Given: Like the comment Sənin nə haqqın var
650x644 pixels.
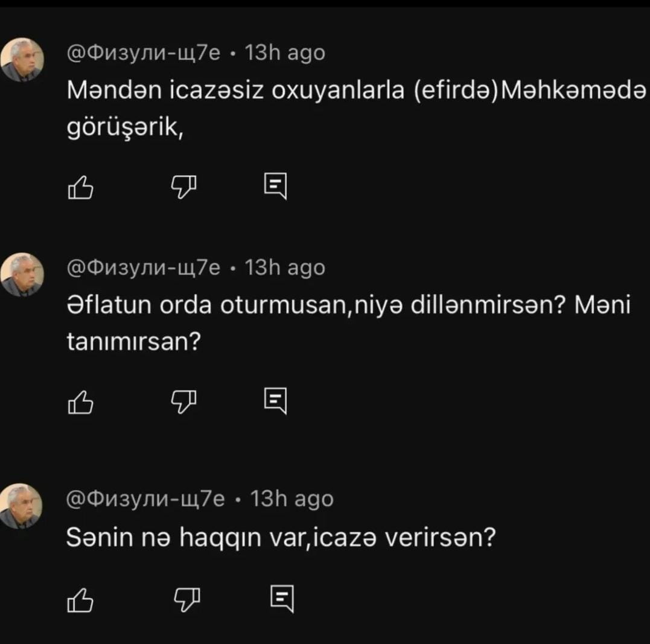Looking at the screenshot, I should (x=80, y=600).
